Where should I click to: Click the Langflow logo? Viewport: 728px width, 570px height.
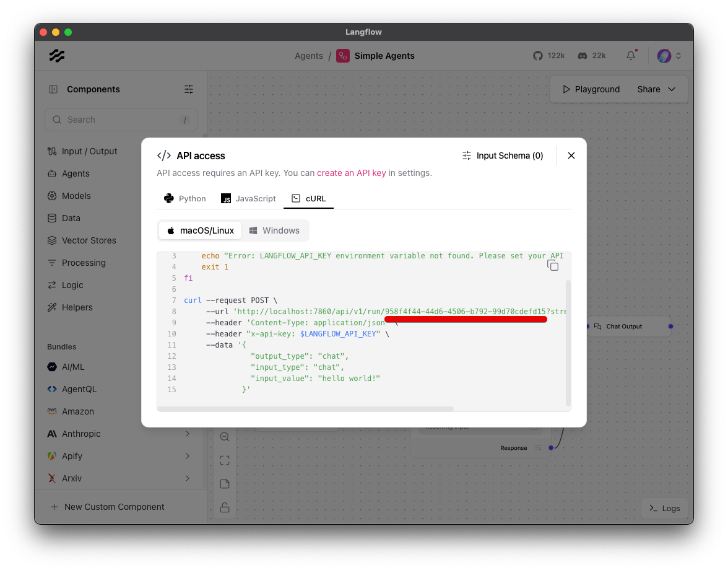[x=56, y=56]
